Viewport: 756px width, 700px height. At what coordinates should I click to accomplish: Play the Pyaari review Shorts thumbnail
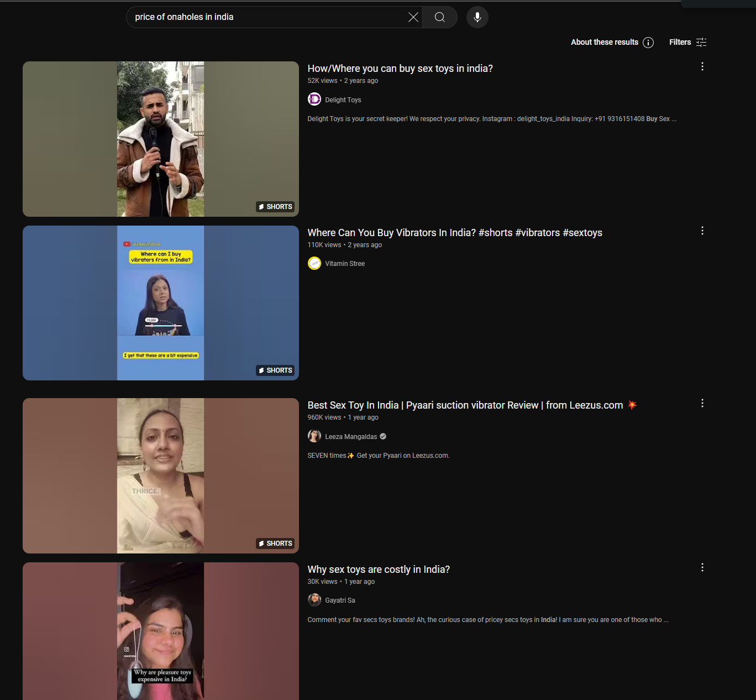160,476
